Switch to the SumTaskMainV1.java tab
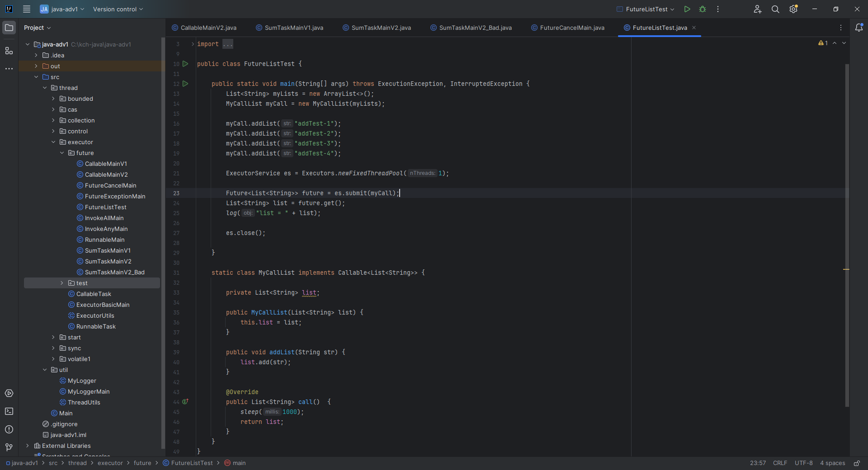 click(290, 28)
